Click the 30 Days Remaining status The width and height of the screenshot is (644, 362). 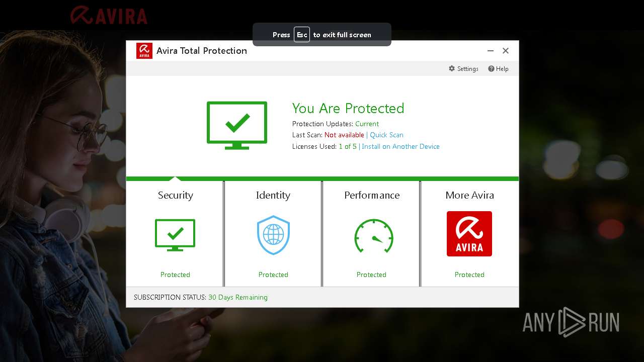pyautogui.click(x=238, y=297)
